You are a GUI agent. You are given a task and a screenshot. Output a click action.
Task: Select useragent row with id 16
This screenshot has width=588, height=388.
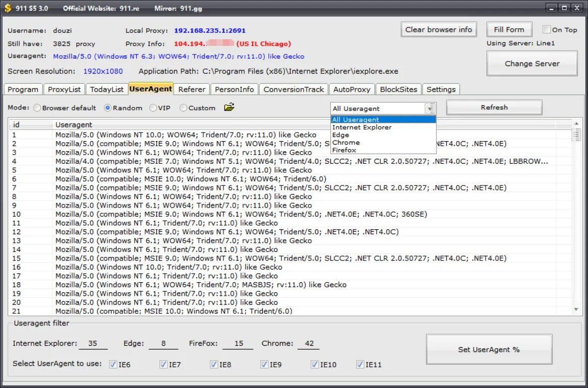point(290,267)
